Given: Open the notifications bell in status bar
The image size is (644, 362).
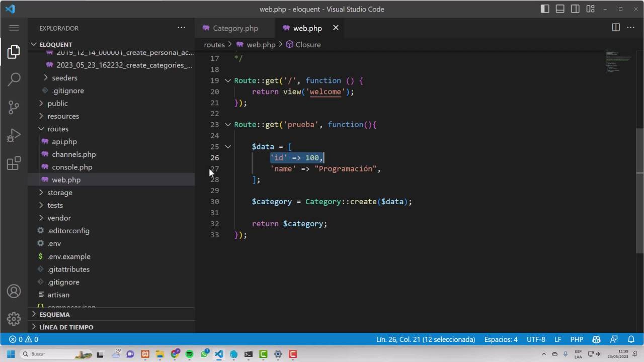Looking at the screenshot, I should pos(631,339).
